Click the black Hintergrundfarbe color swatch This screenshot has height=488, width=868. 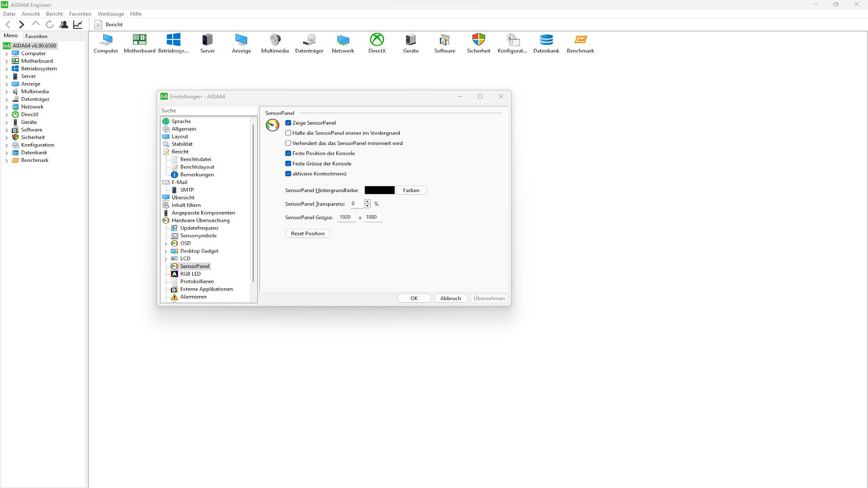(379, 190)
